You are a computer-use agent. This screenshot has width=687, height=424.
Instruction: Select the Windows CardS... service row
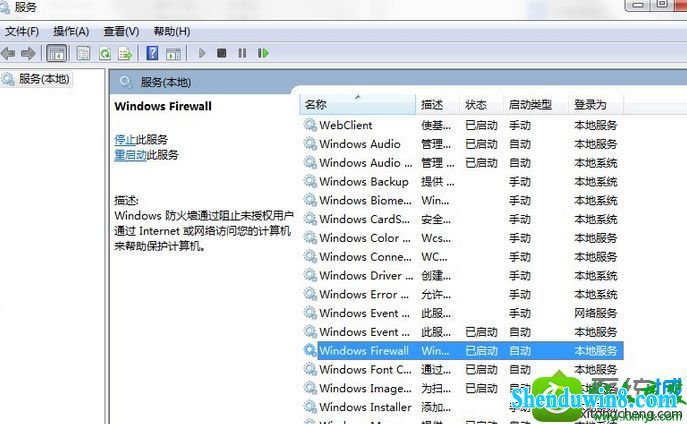462,219
